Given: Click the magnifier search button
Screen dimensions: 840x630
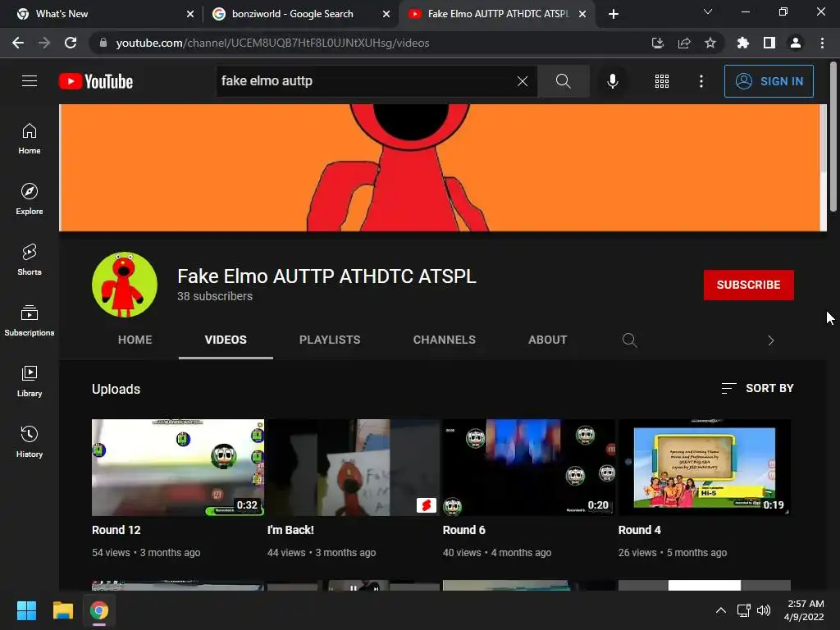Looking at the screenshot, I should pos(563,81).
